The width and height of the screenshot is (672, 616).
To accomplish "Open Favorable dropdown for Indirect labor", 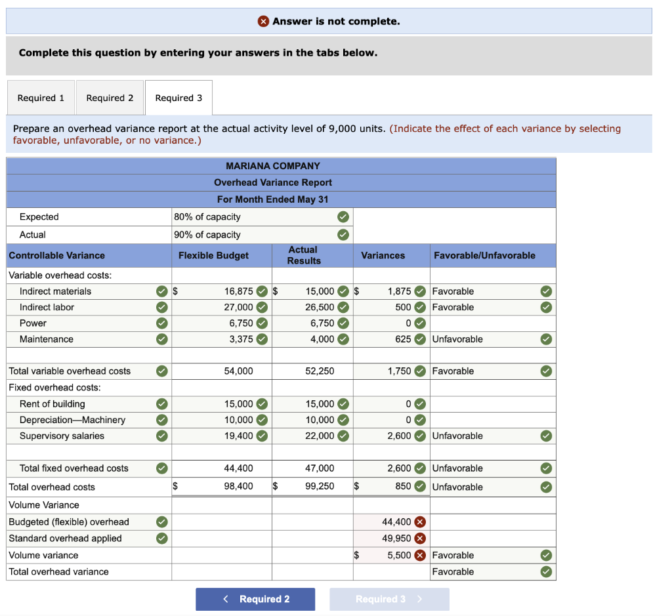I will coord(493,307).
